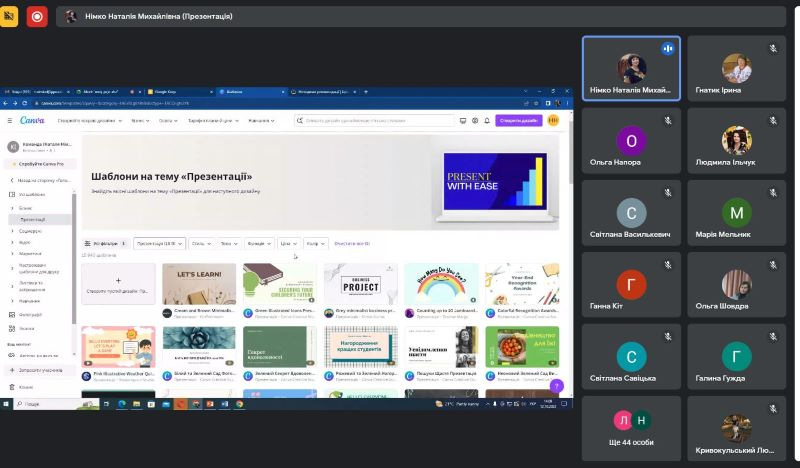The image size is (800, 468).
Task: Open the Theme filter dropdown
Action: pos(229,243)
